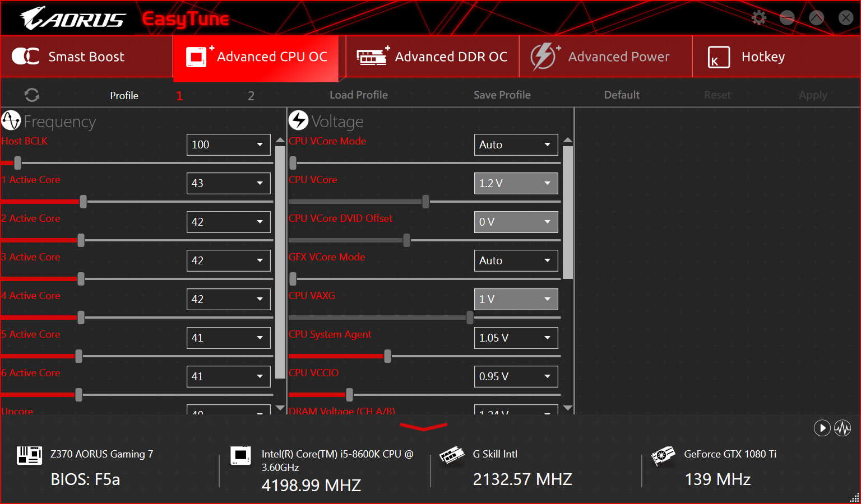
Task: Click the Smart Boost toggle icon
Action: point(25,57)
